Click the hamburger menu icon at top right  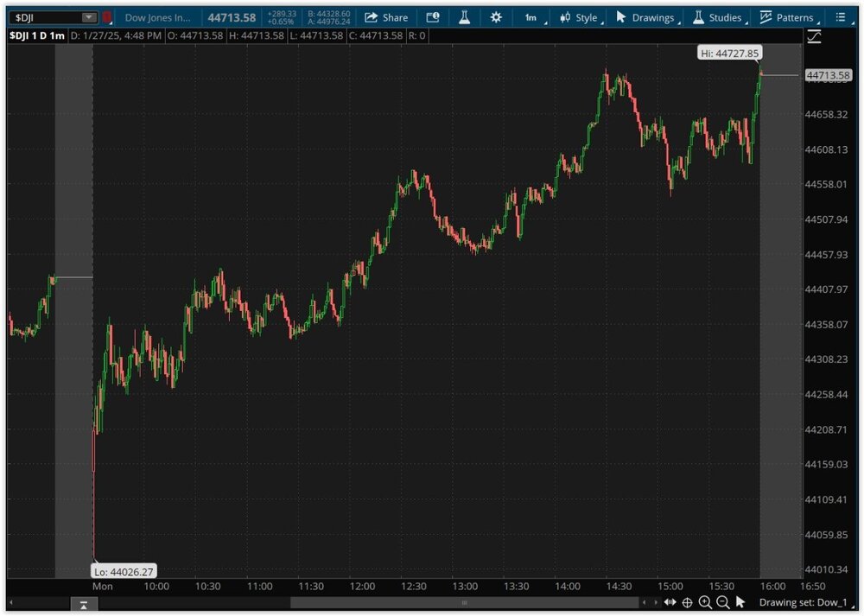(x=841, y=16)
